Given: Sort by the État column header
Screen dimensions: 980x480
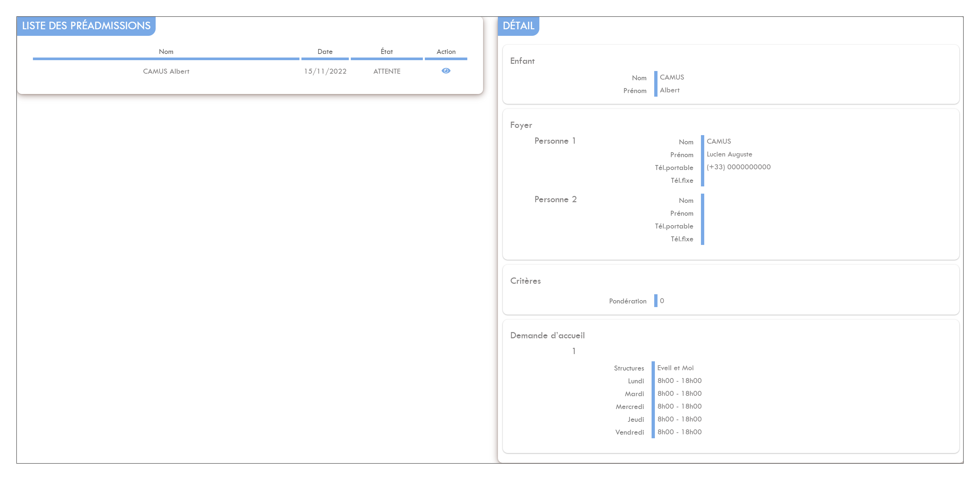Looking at the screenshot, I should point(387,51).
